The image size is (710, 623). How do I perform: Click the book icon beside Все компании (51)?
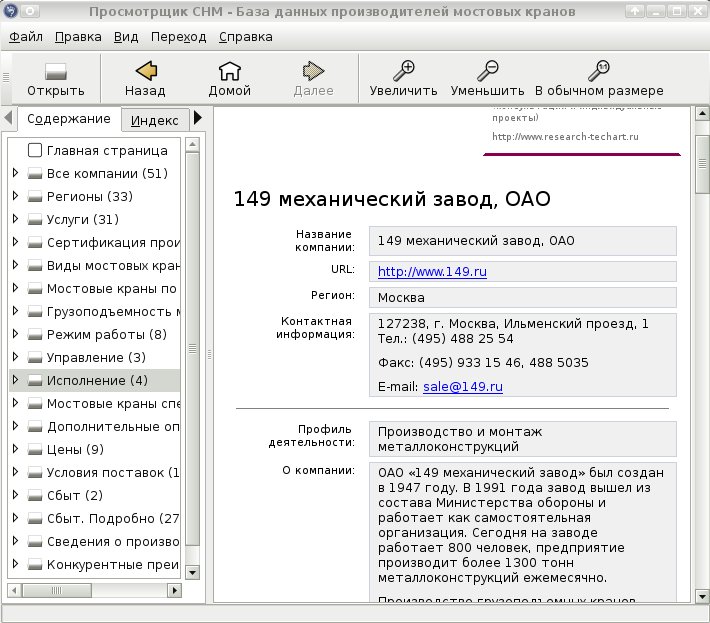(35, 173)
